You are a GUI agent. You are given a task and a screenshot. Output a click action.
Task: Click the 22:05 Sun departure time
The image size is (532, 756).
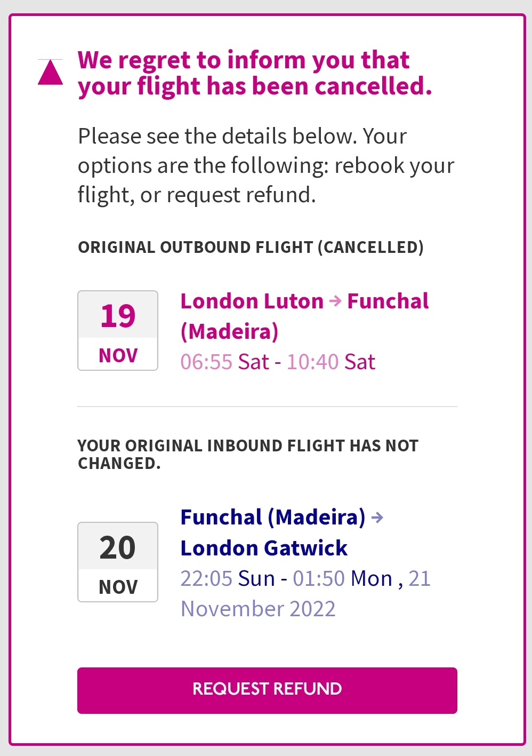227,578
